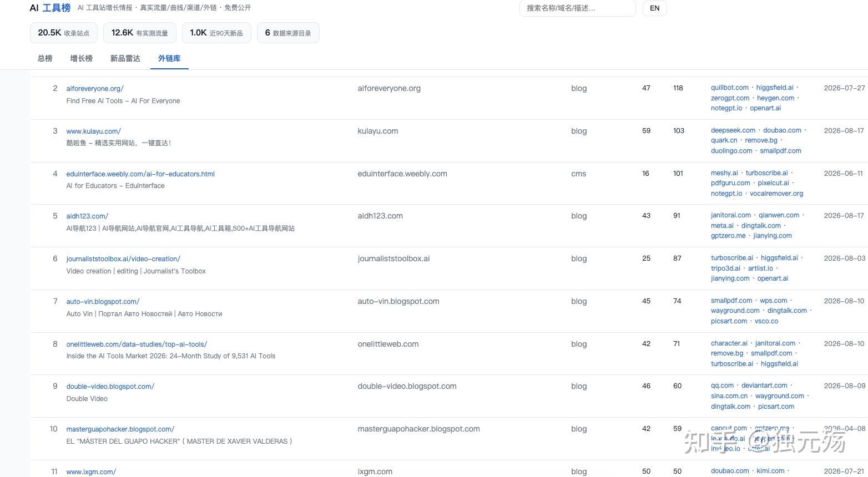Click zerogpt.com in the aiforeveryone row
Viewport: 868px width, 477px height.
730,98
